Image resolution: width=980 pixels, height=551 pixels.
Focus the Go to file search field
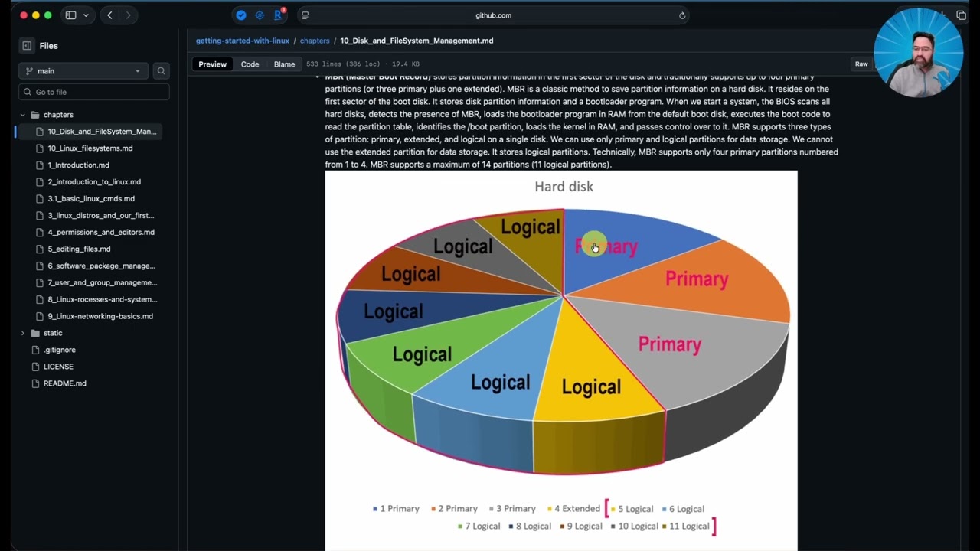tap(93, 92)
